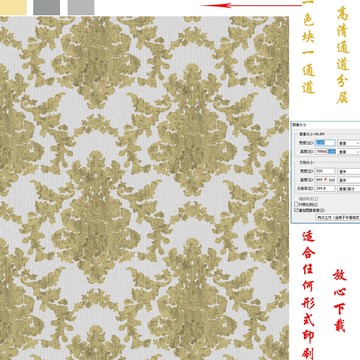The image size is (360, 360).
Task: Toggle the scale styles checkbox
Action: [x=296, y=199]
